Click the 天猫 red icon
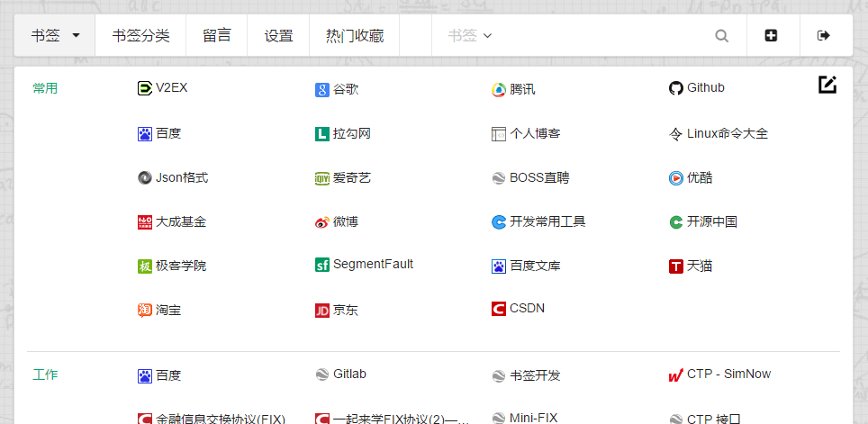 676,266
